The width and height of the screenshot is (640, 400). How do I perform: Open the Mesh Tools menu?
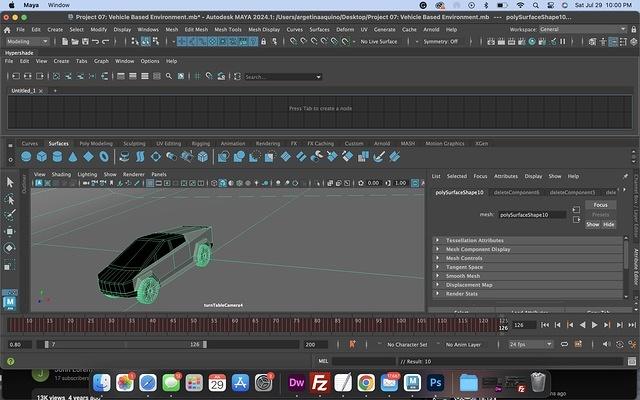[x=228, y=29]
